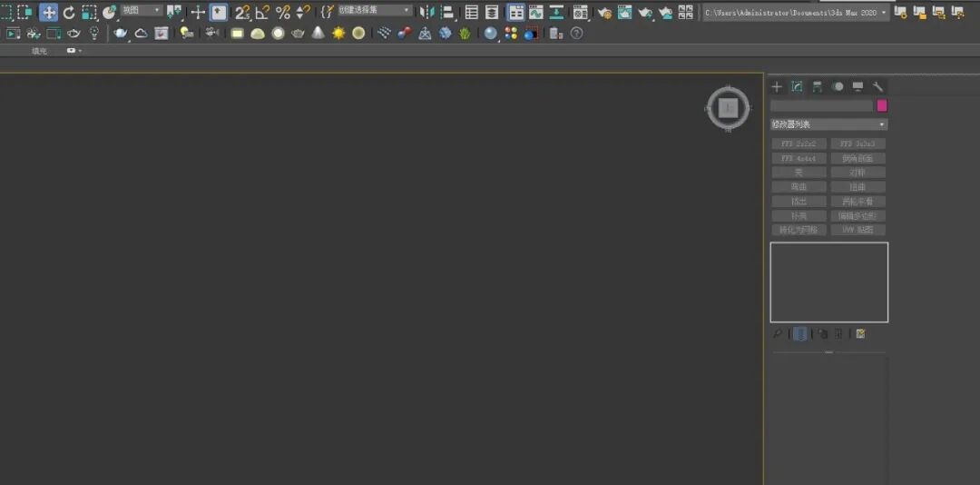Click the create active project icon
This screenshot has width=980, height=485.
tap(901, 12)
